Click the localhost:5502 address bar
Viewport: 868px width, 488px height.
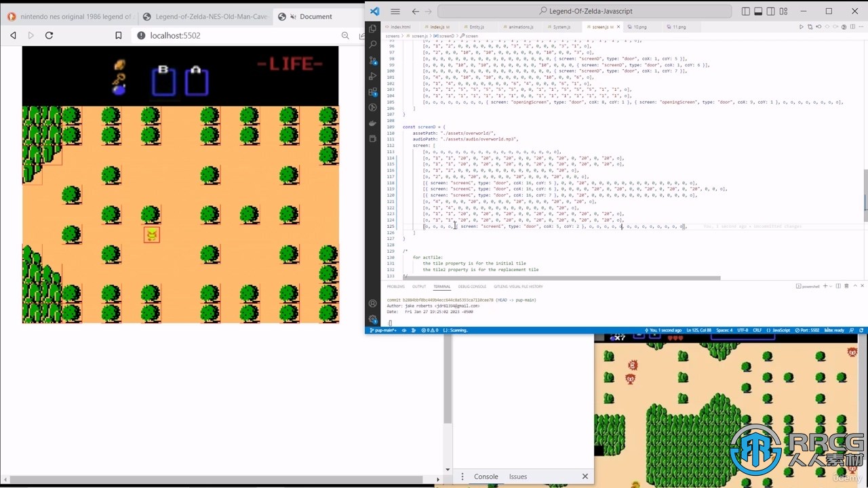click(237, 35)
